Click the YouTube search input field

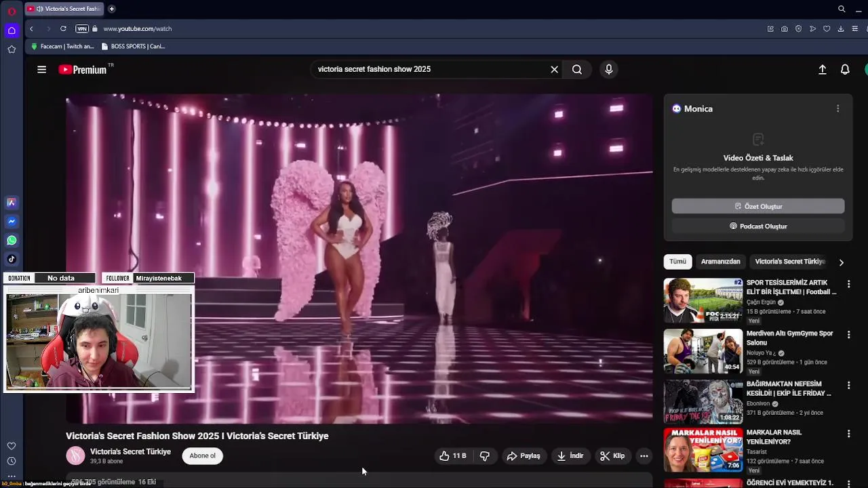pyautogui.click(x=431, y=69)
